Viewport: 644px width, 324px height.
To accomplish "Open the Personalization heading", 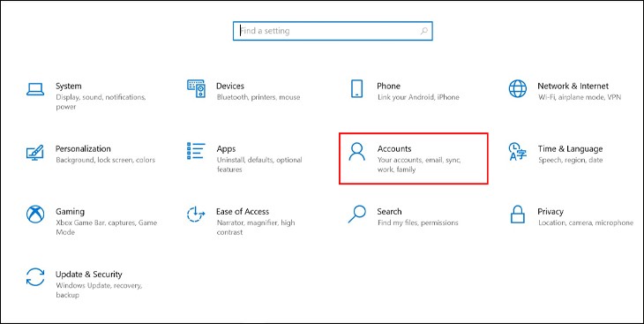I will coord(83,148).
